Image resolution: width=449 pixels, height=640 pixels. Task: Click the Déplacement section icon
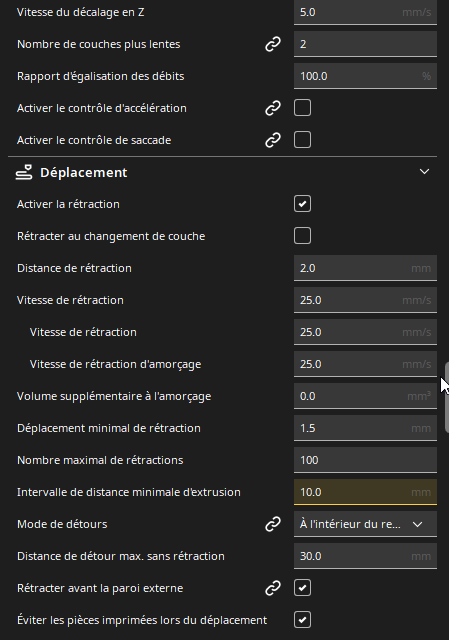(x=24, y=172)
